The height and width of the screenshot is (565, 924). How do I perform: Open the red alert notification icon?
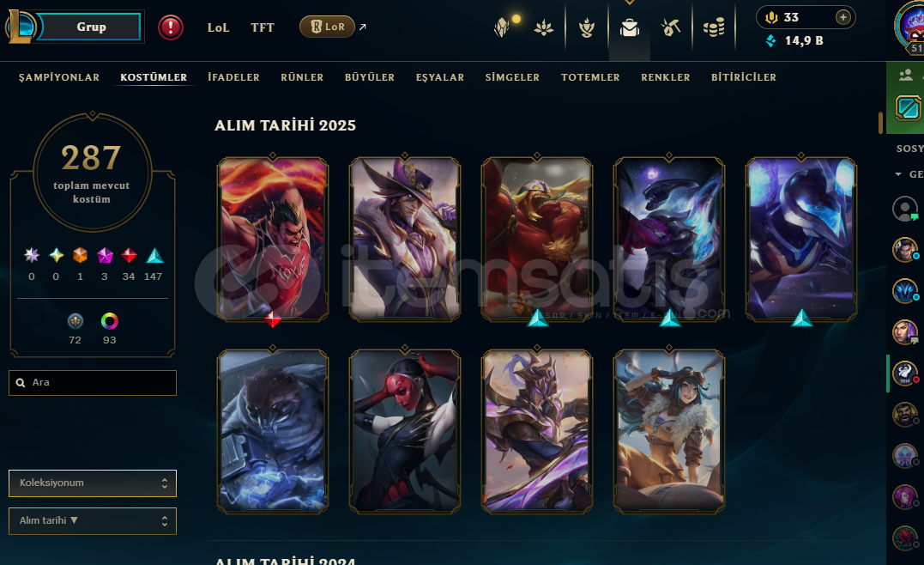pyautogui.click(x=171, y=27)
